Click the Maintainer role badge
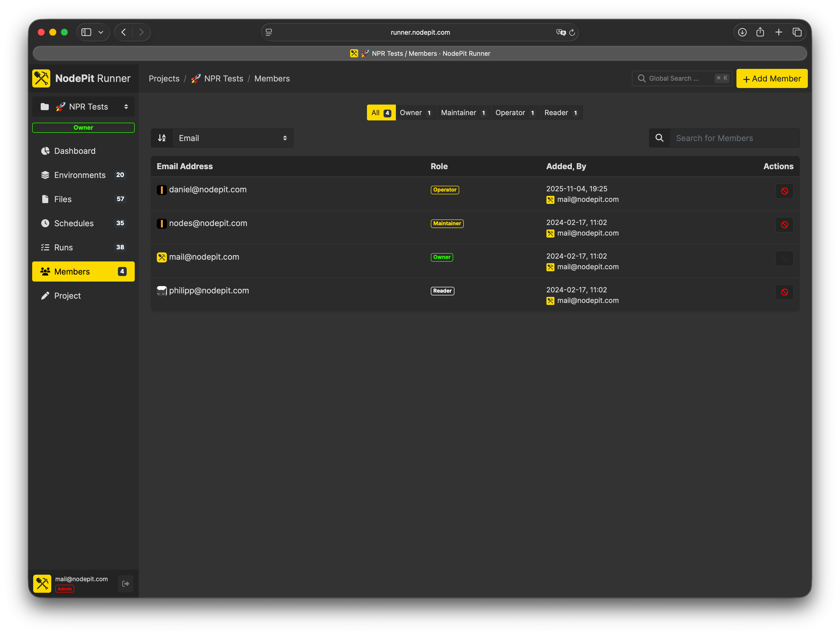This screenshot has height=635, width=840. 447,224
